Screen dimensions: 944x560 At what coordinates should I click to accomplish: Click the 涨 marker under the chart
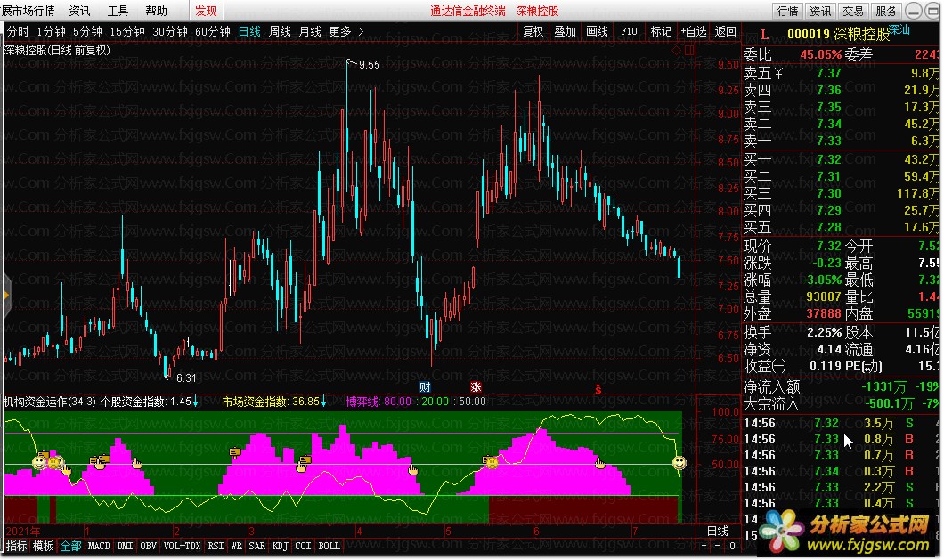coord(476,387)
